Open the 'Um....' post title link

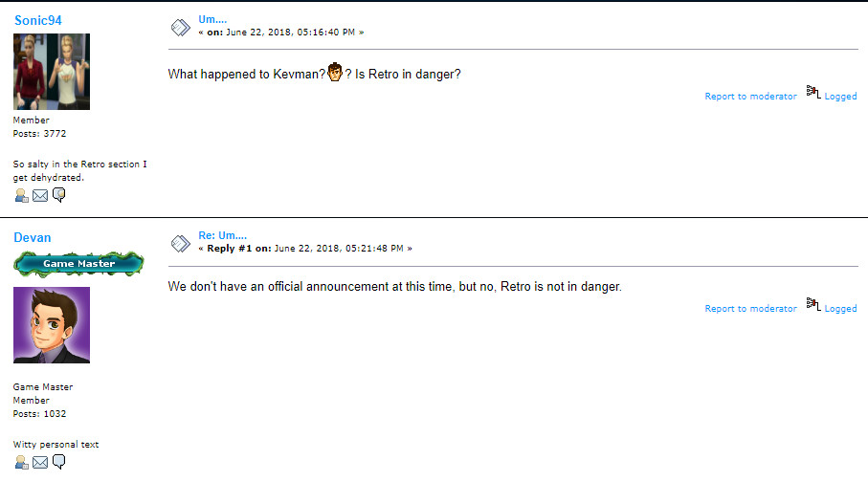212,19
